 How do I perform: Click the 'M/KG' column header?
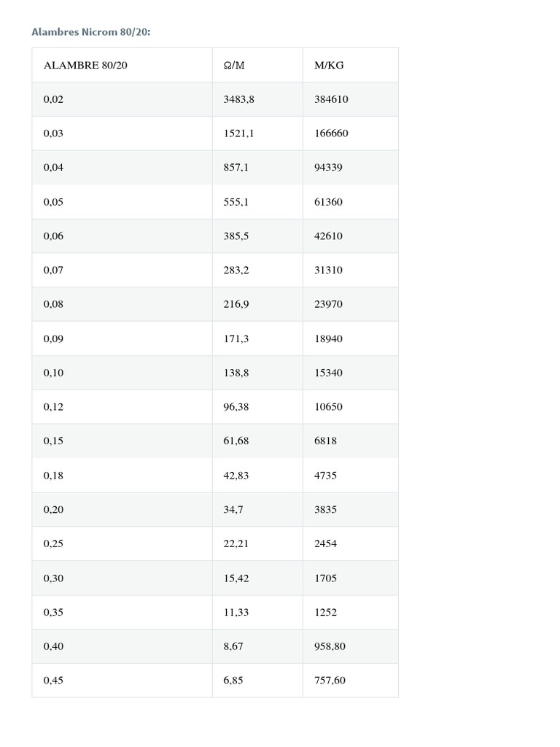tap(329, 66)
